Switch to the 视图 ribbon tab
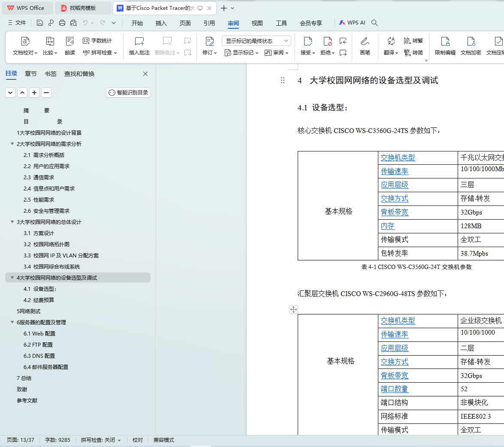The image size is (504, 447). [x=257, y=23]
